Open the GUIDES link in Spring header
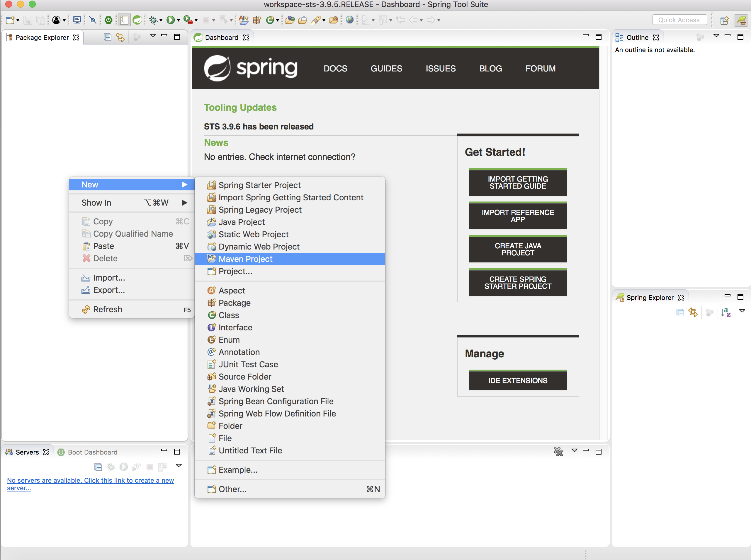The image size is (751, 560). 386,69
